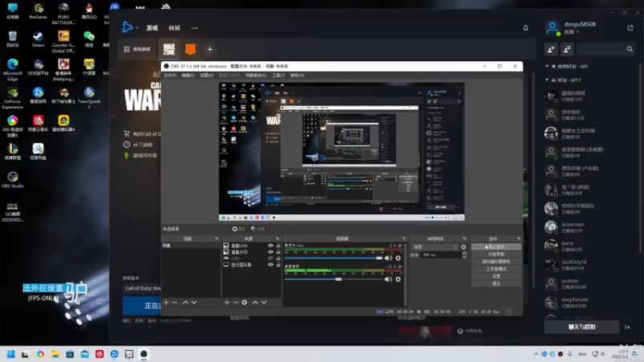Viewport: 644px width, 362px height.
Task: Pop out the 混音器 mixer dock icon
Action: [x=404, y=238]
